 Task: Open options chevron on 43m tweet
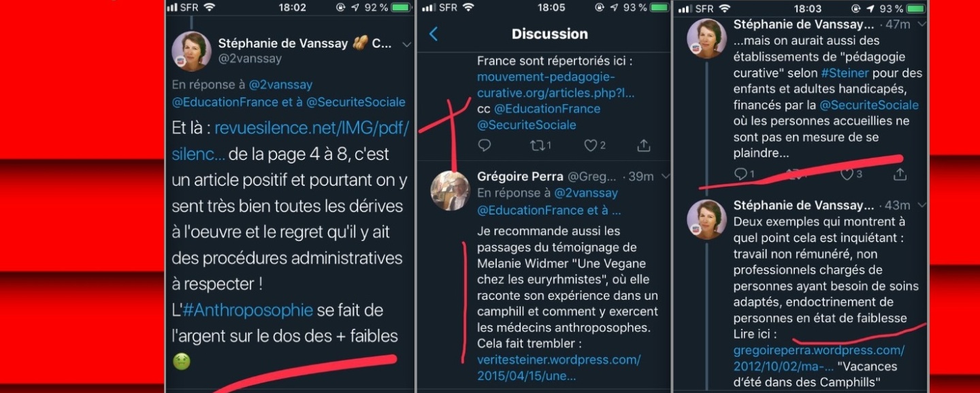point(921,205)
